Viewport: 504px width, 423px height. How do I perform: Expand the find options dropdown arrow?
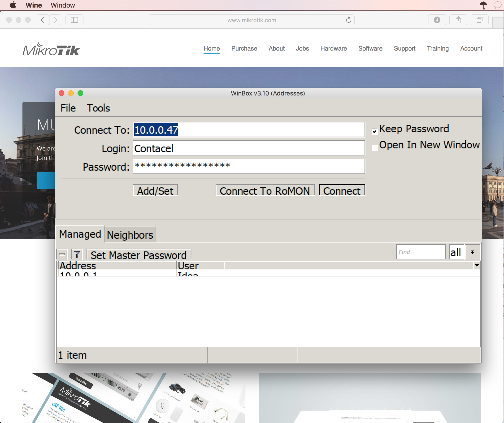(x=472, y=252)
